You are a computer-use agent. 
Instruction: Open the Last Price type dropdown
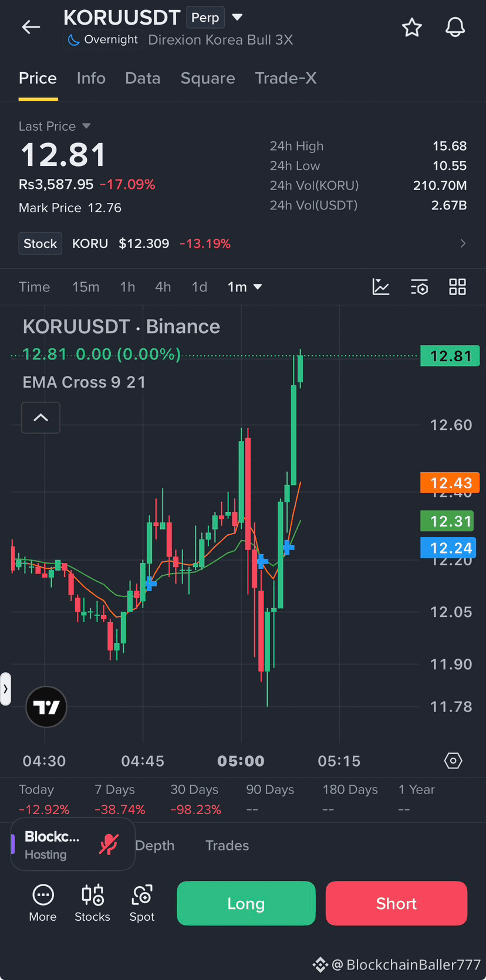[x=86, y=126]
